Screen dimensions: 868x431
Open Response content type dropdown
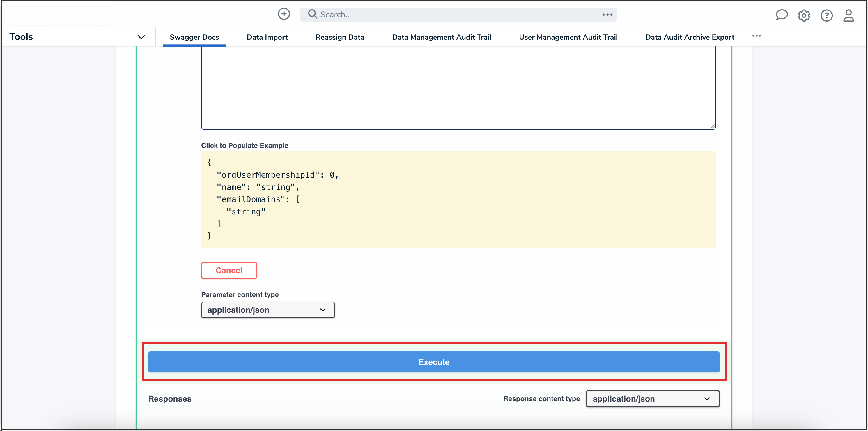(652, 399)
